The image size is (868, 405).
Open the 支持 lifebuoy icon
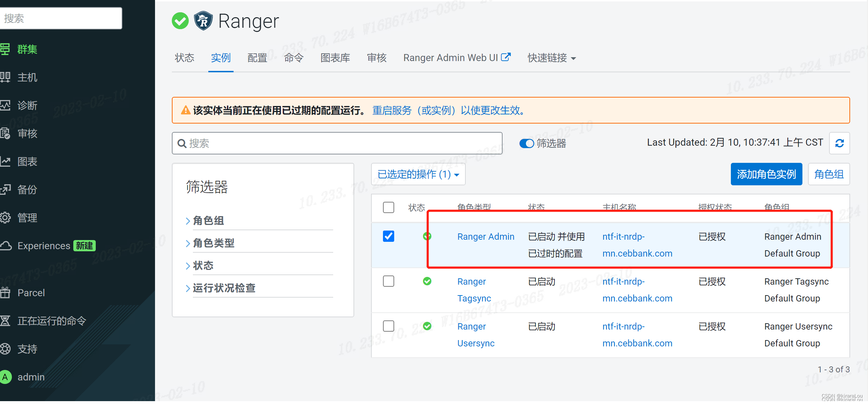coord(5,349)
